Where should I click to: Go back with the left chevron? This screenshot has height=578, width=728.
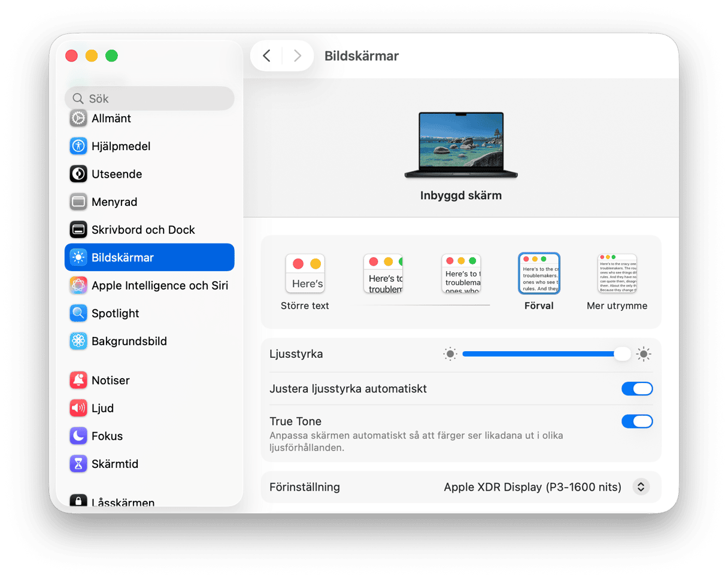pos(267,56)
